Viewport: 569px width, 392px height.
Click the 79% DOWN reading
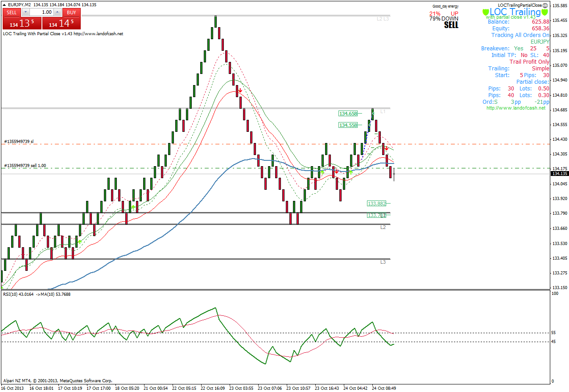pos(444,19)
